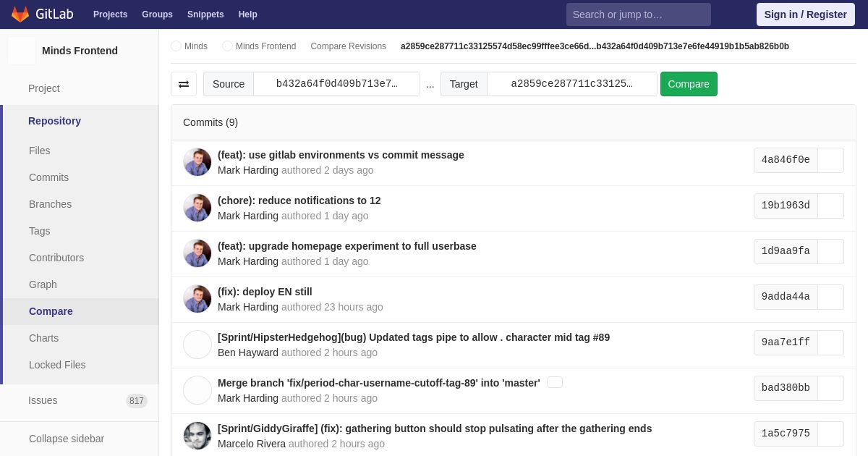Open commit '(chore): reduce notifications to 12'

tap(299, 200)
